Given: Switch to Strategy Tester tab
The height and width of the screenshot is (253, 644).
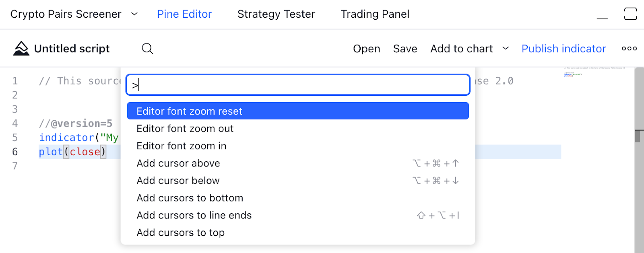Looking at the screenshot, I should click(x=276, y=14).
